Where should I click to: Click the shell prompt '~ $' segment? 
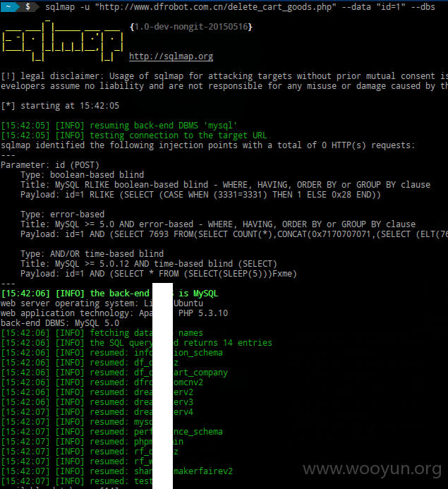click(19, 6)
